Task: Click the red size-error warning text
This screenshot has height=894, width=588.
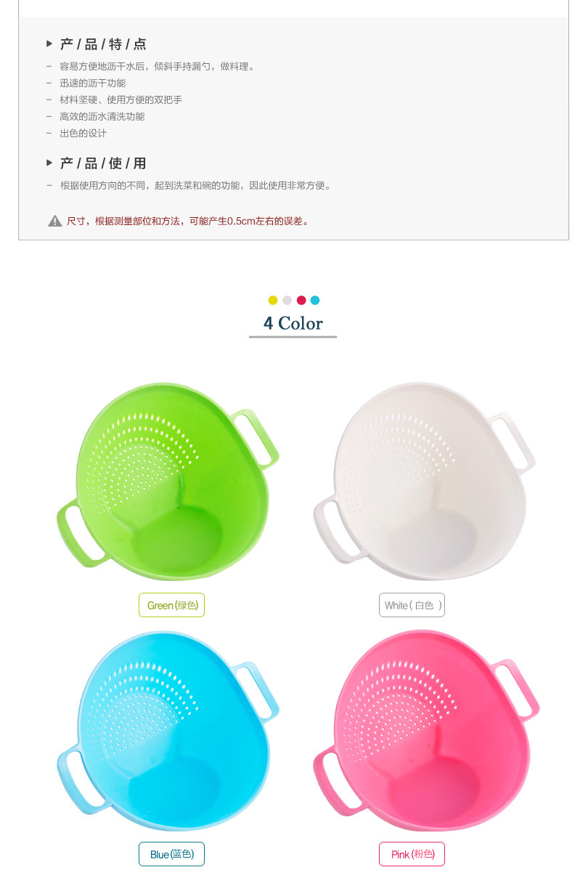Action: (x=189, y=221)
